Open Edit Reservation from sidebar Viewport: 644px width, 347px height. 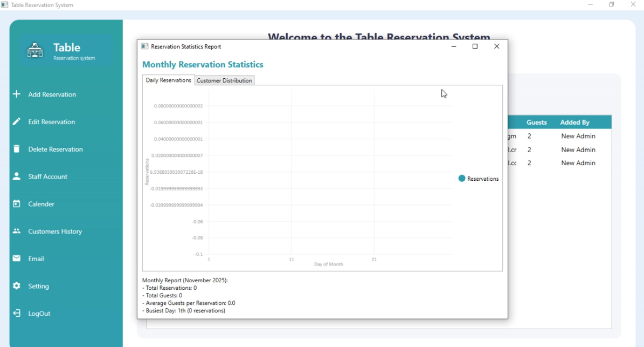pyautogui.click(x=51, y=122)
